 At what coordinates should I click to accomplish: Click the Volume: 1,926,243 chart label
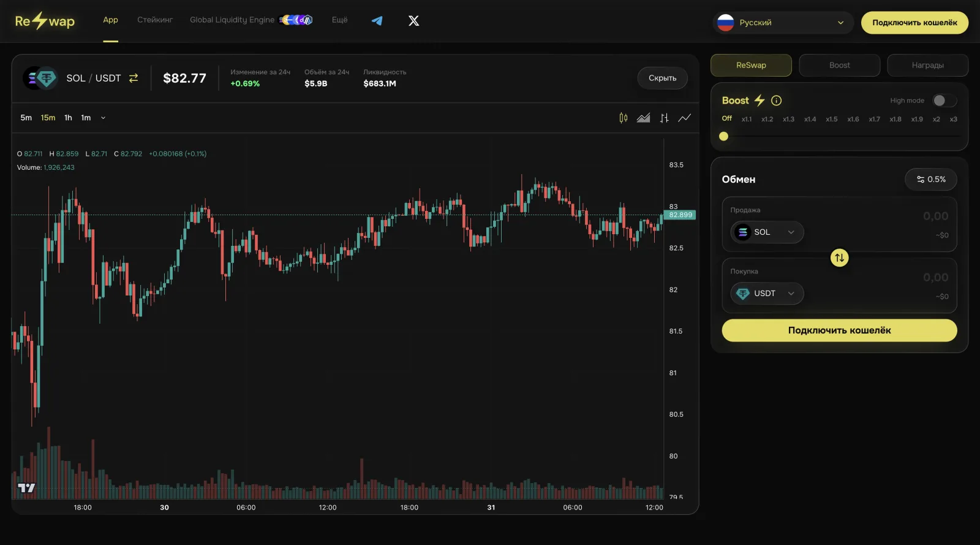click(46, 167)
